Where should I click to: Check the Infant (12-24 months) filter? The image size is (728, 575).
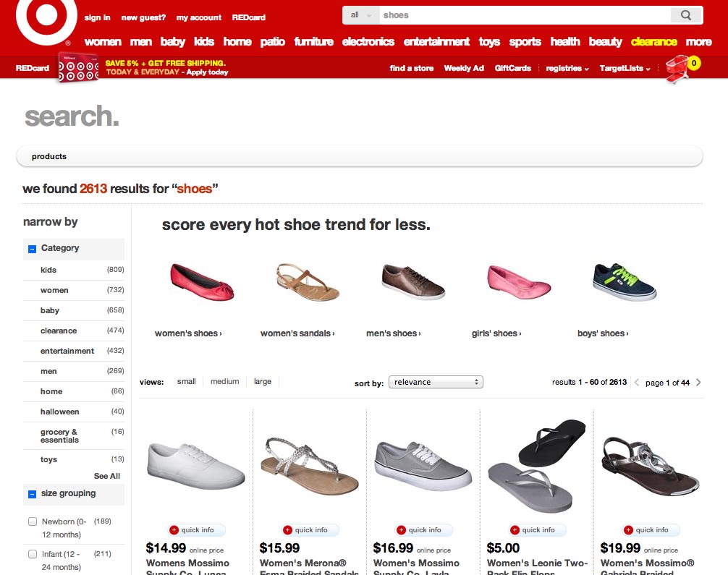tap(32, 554)
